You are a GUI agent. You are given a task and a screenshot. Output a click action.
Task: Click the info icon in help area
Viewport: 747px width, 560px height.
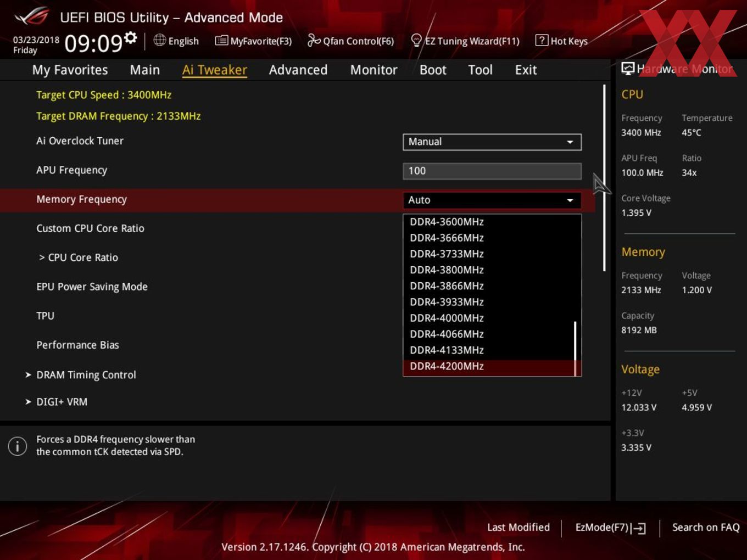[18, 446]
